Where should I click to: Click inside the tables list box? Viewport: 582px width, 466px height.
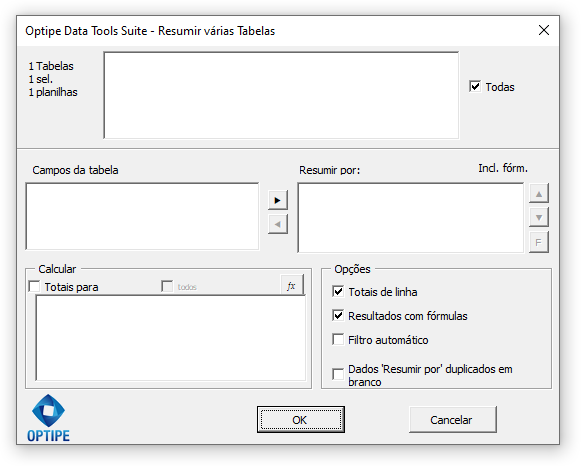click(281, 95)
